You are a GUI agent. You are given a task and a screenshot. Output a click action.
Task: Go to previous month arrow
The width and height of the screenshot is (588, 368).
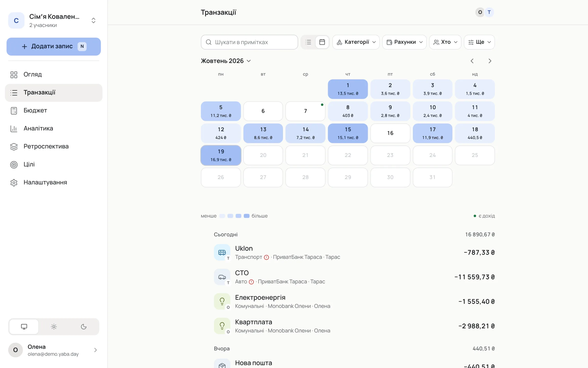point(472,61)
